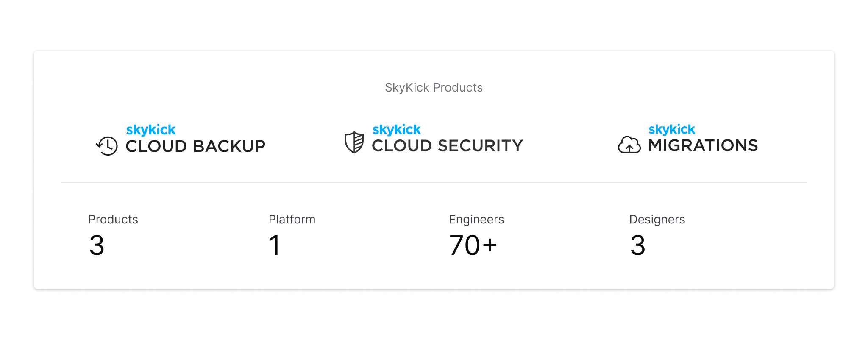Click the horizontal divider line below logos
The height and width of the screenshot is (340, 868).
(x=434, y=182)
